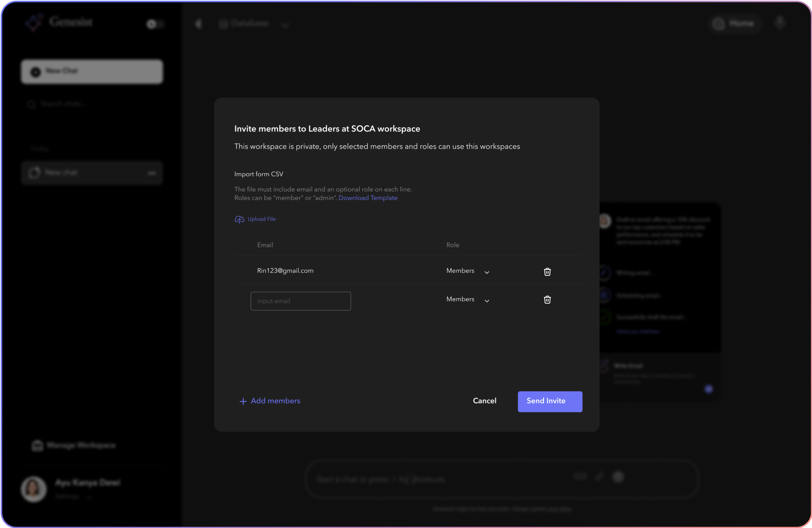Image resolution: width=812 pixels, height=528 pixels.
Task: Expand the Database dropdown in top bar
Action: 285,25
